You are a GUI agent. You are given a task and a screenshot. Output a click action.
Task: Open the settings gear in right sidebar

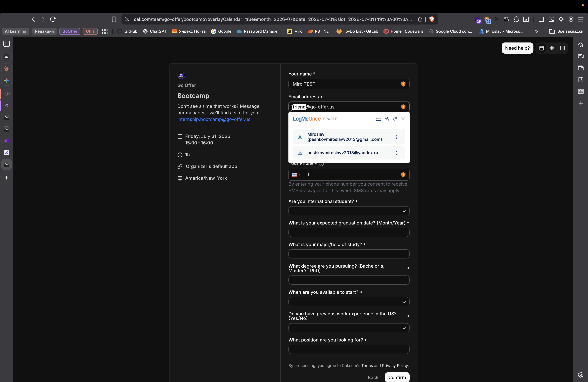tap(581, 375)
